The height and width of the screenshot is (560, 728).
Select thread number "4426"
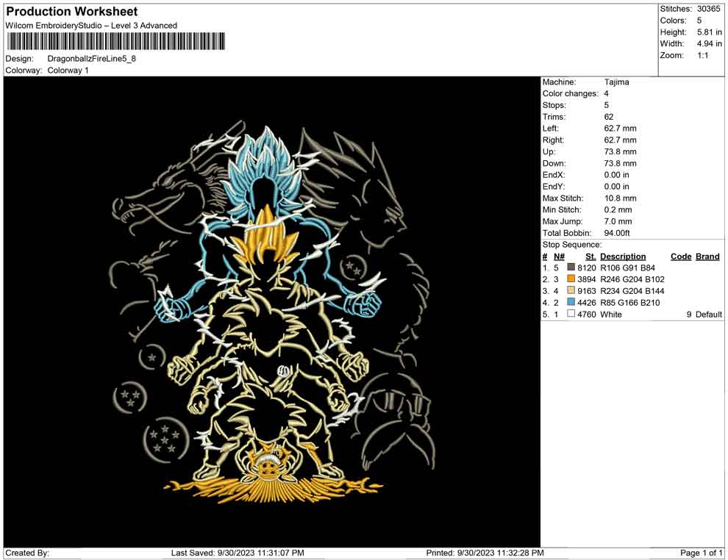pos(587,303)
